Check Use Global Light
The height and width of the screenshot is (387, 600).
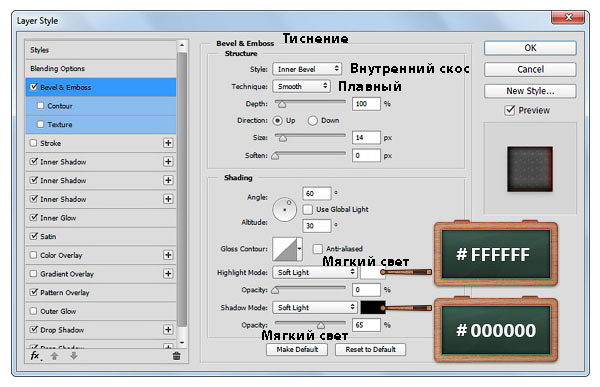coord(308,209)
